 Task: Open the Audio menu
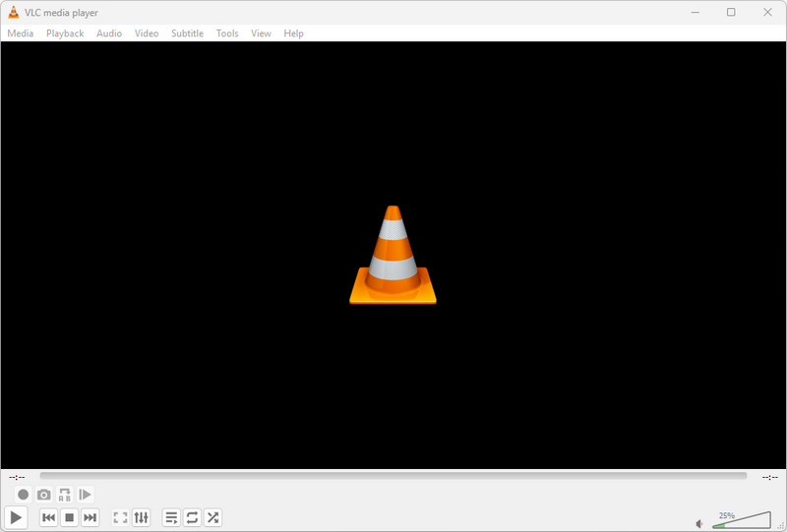[x=109, y=33]
